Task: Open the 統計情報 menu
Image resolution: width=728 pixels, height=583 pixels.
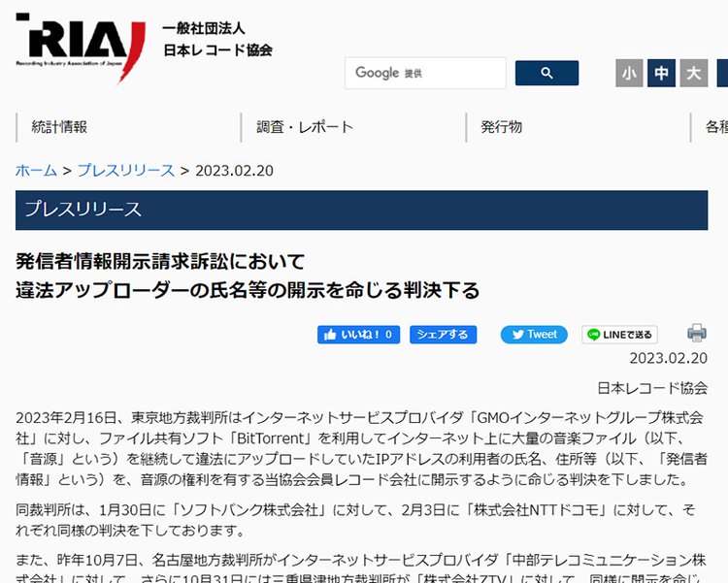Action: tap(59, 127)
